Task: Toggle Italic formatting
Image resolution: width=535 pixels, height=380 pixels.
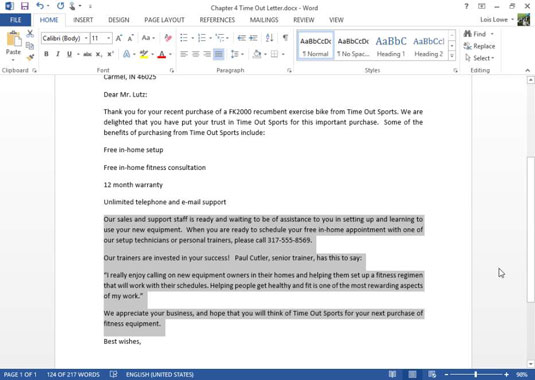Action: pos(58,54)
